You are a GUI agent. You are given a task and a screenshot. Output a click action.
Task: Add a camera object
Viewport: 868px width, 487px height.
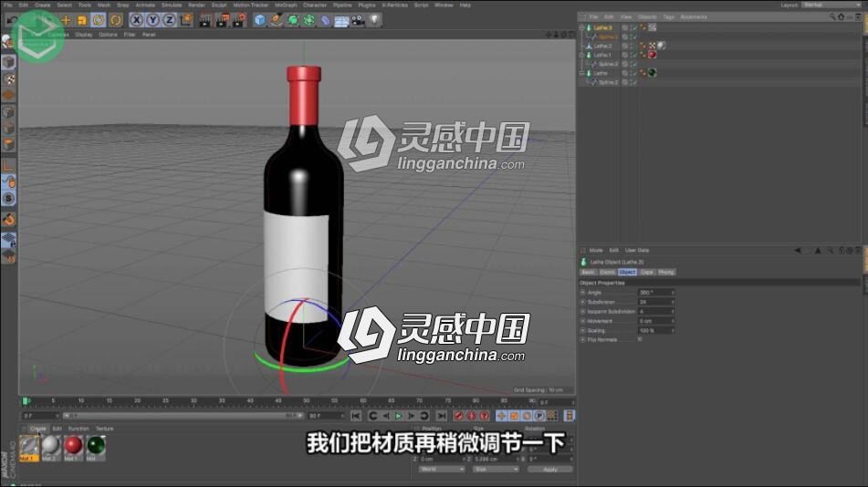[x=358, y=20]
